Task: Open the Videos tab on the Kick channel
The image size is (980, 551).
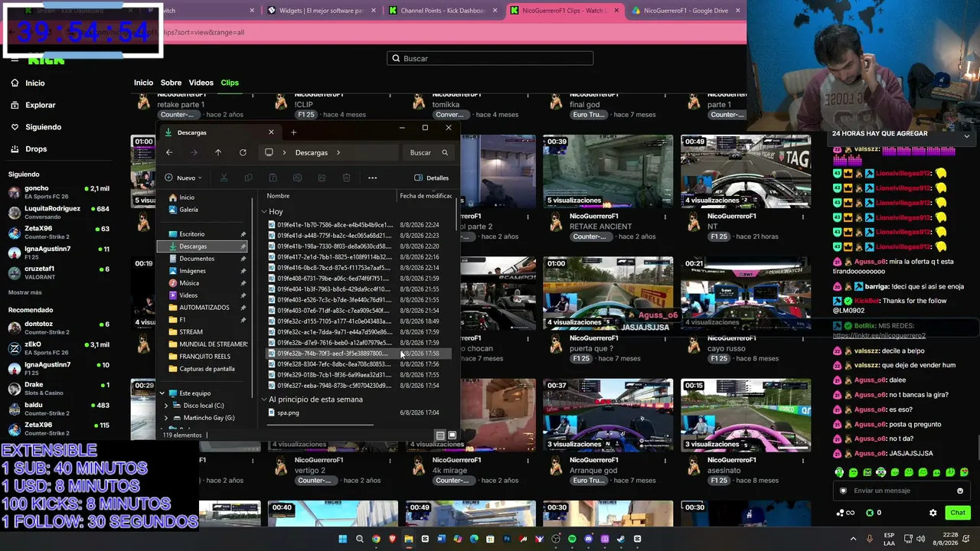Action: coord(201,83)
